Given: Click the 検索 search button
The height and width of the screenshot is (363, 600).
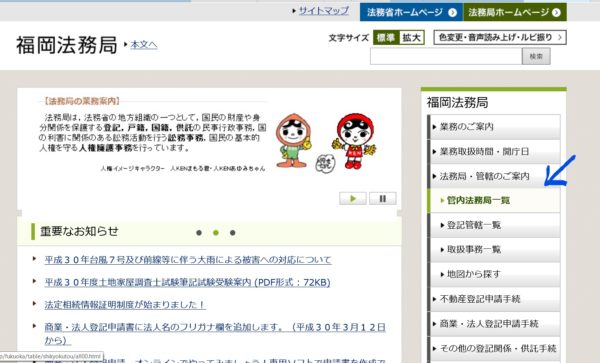Looking at the screenshot, I should 536,56.
